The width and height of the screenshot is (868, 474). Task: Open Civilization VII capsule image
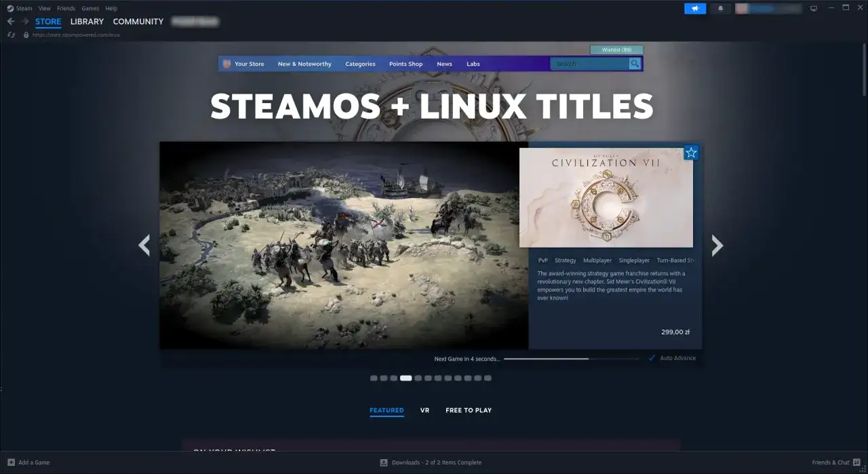pos(606,197)
